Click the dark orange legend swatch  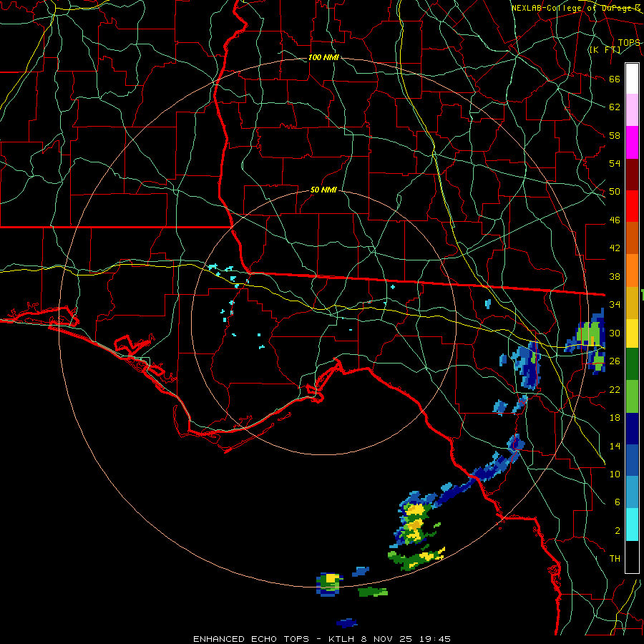(x=632, y=238)
